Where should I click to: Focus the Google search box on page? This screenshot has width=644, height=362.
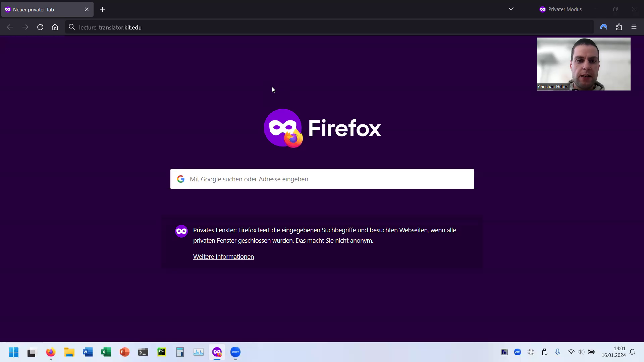click(x=322, y=179)
